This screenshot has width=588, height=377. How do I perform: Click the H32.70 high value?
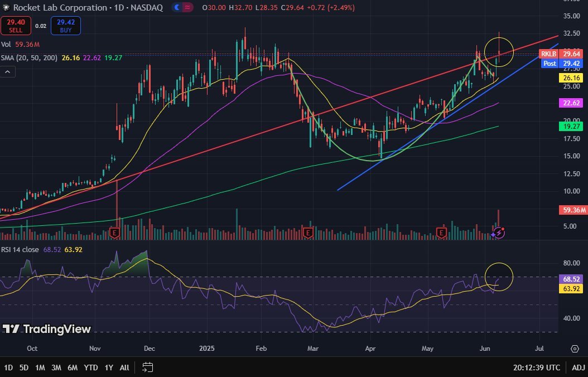(x=240, y=7)
